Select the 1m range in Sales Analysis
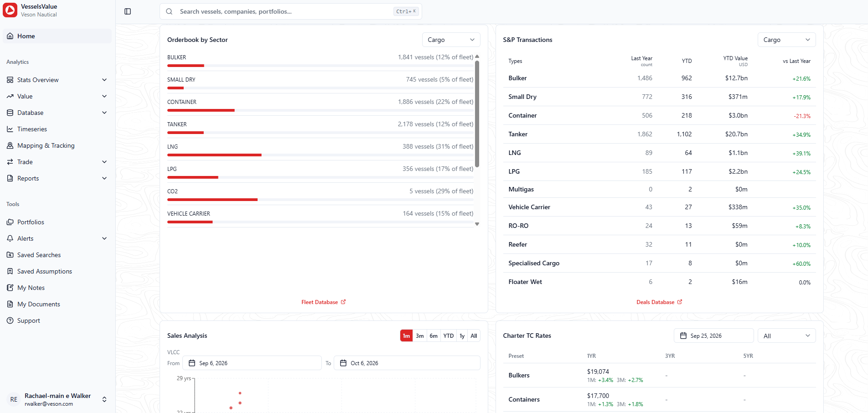 pos(406,336)
